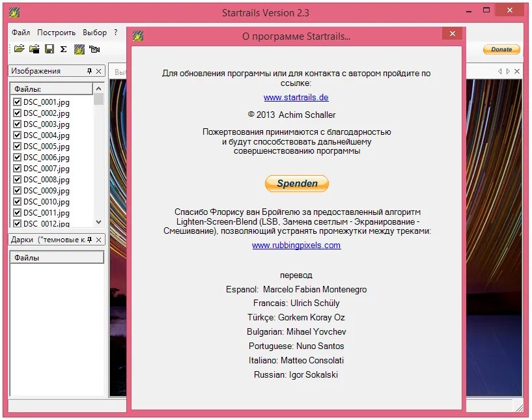The image size is (532, 420).
Task: Pin the Дарки panel
Action: click(89, 240)
